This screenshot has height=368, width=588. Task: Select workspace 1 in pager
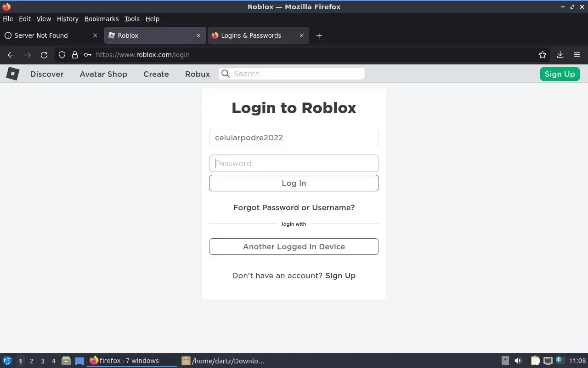20,361
